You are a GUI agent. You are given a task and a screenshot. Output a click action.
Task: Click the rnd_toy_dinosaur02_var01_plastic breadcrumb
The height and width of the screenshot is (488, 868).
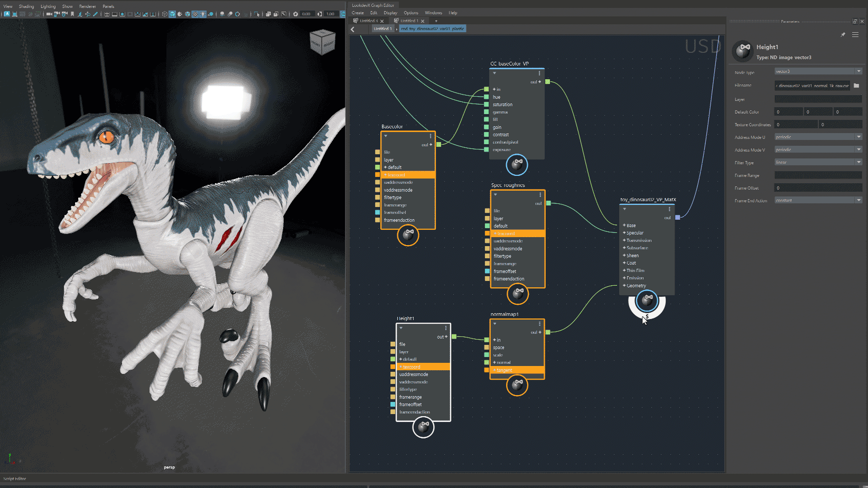433,29
